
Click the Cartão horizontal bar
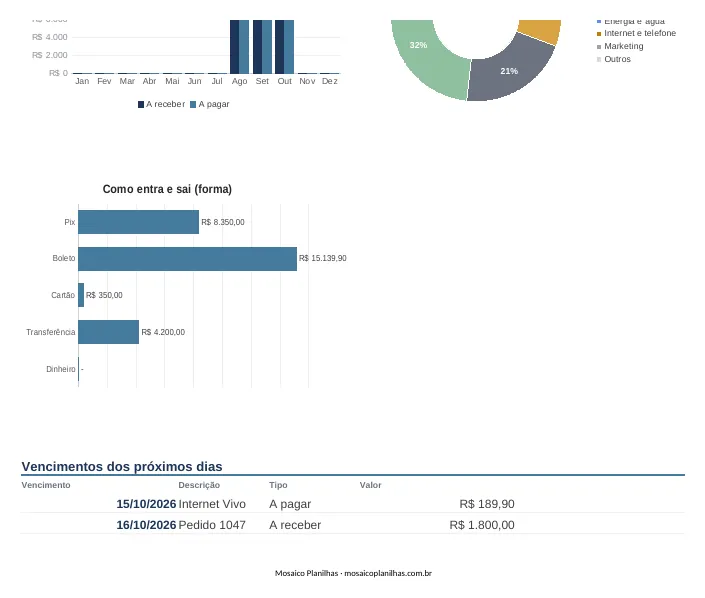point(81,295)
